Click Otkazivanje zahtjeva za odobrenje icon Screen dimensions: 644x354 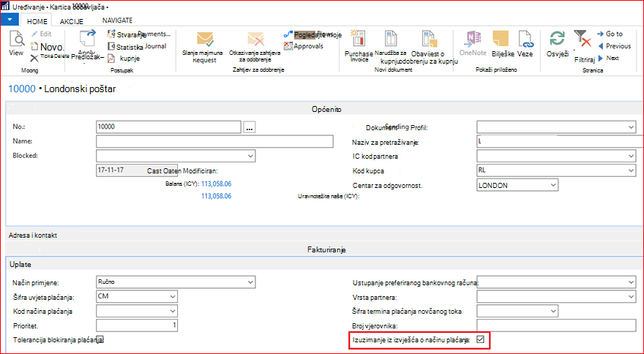[x=255, y=39]
